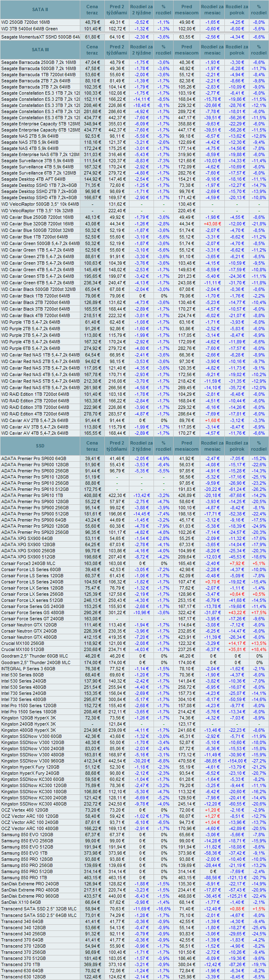Select ADATA XPG SX900 512GB
269x980 pixels.
[28, 557]
